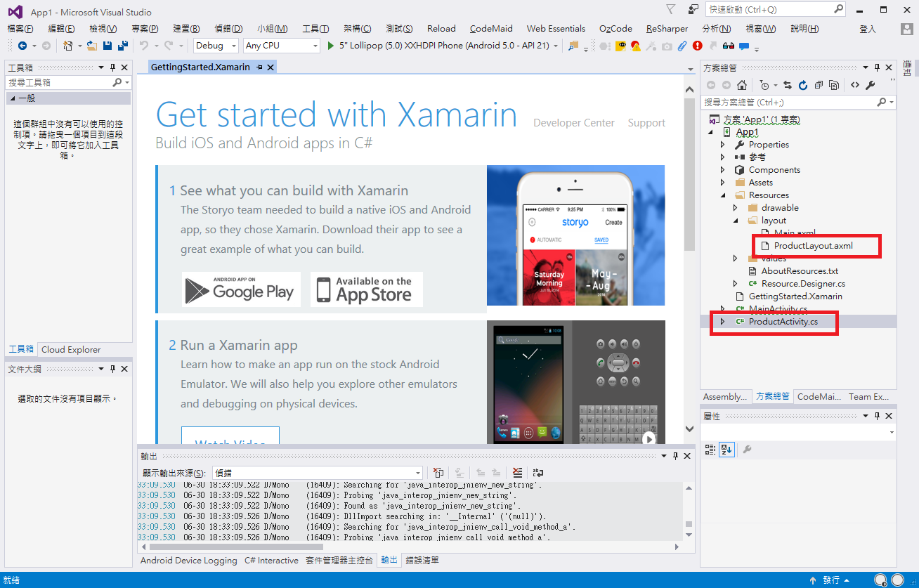The image size is (919, 588).
Task: Open the Developer Center link
Action: click(574, 123)
